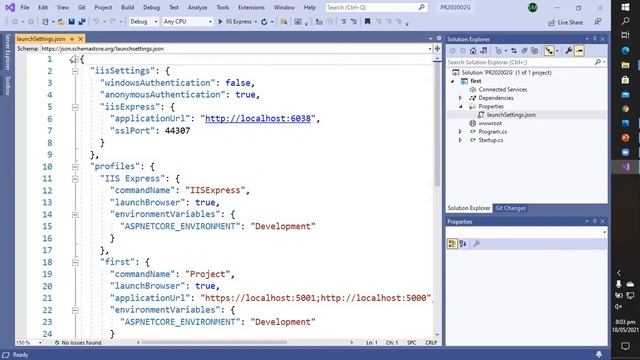The image size is (640, 360).
Task: Open Windows Start button
Action: [625, 7]
